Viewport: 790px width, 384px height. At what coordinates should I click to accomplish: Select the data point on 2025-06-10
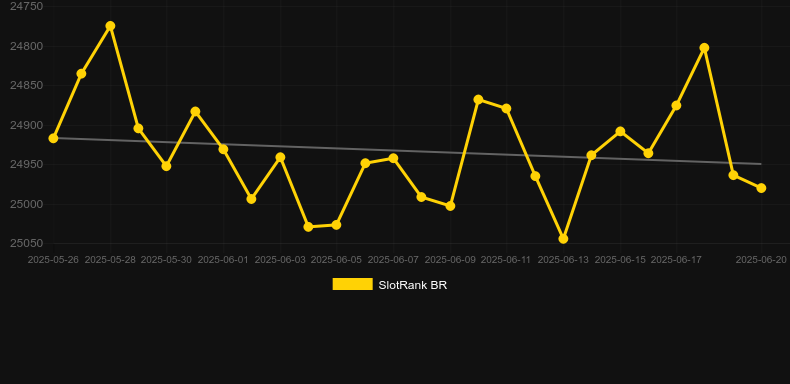(479, 100)
